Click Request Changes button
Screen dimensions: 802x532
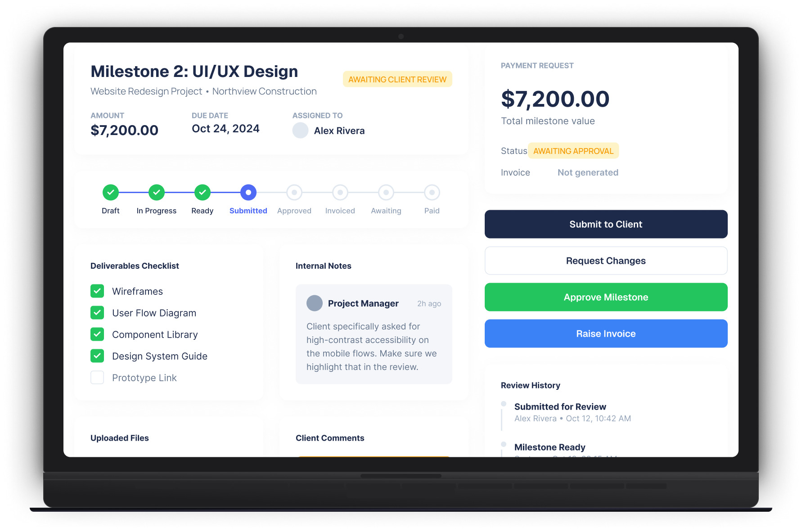point(606,261)
